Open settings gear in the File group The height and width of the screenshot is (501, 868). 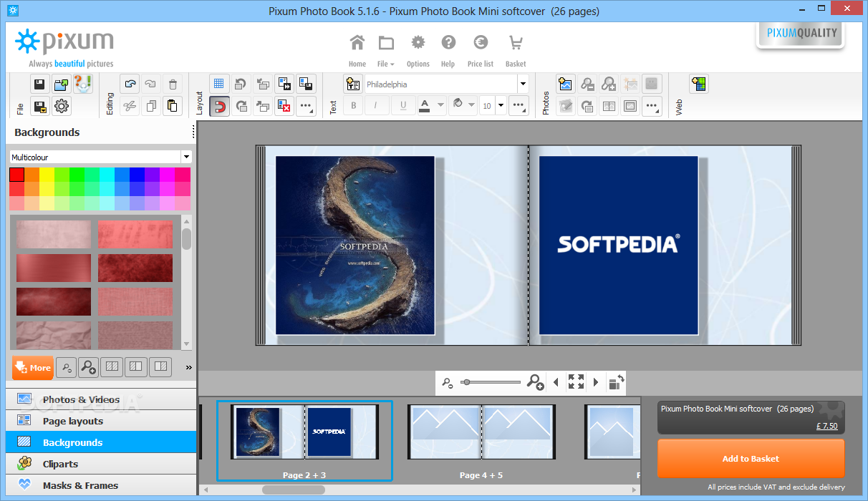[x=62, y=106]
